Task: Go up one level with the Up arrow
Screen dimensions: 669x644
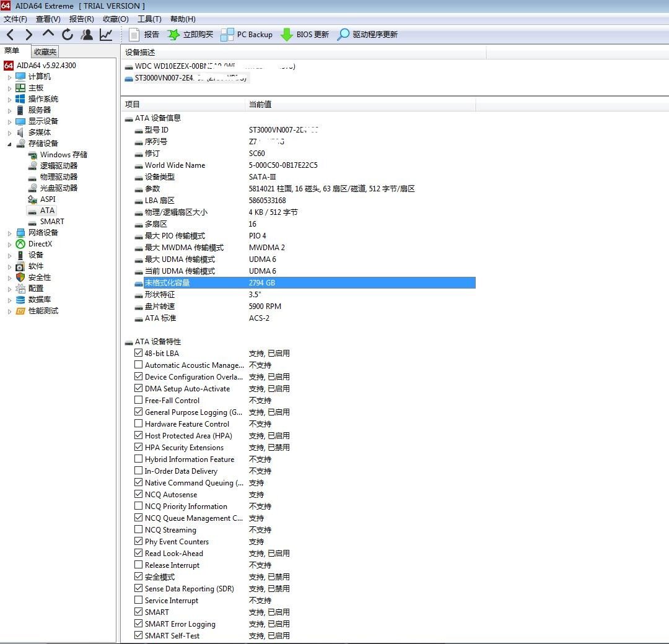Action: 48,34
